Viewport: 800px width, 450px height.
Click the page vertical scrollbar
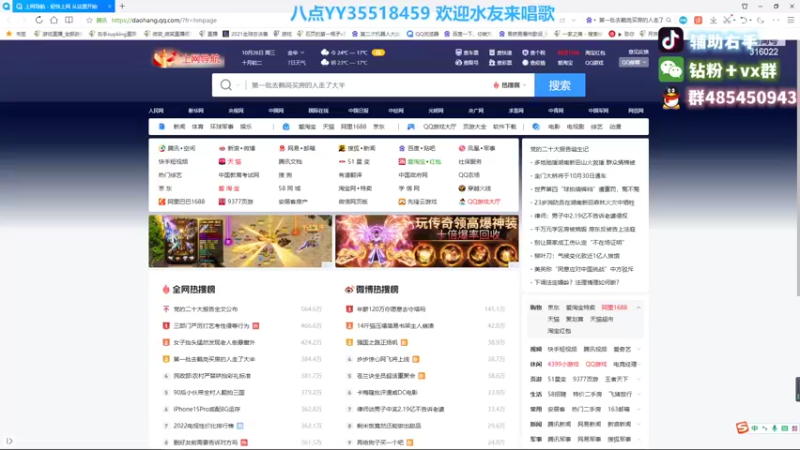tap(797, 168)
